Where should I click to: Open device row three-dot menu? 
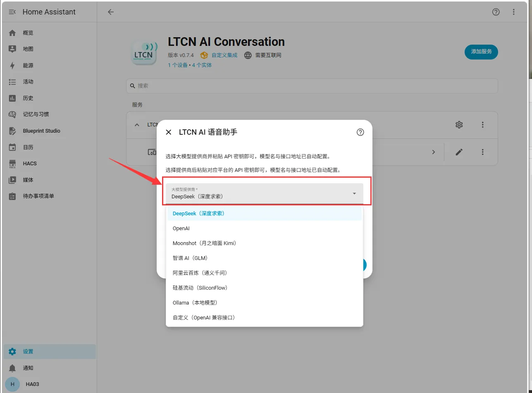tap(482, 152)
